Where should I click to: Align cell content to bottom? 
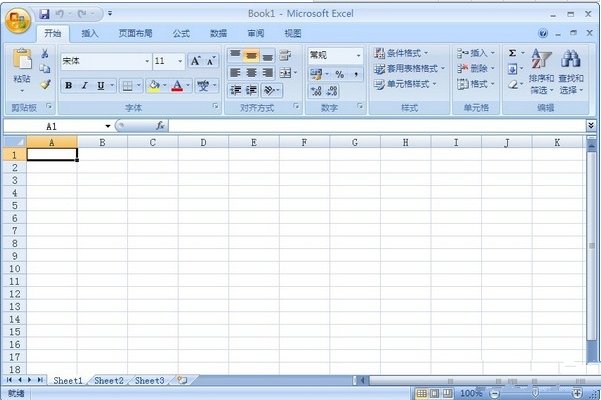268,55
